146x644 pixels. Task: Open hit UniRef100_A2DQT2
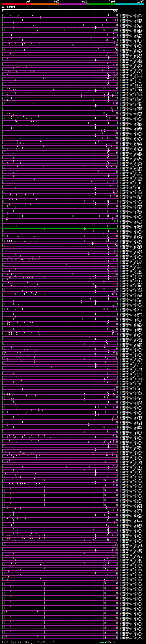click(131, 17)
